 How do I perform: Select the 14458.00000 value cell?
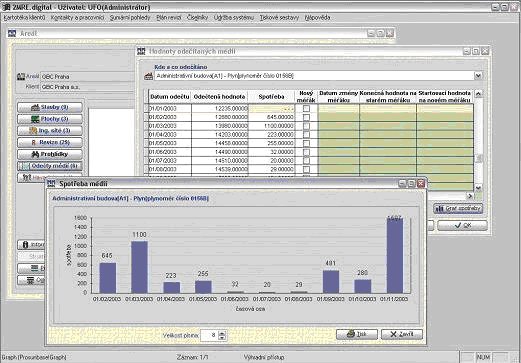220,143
